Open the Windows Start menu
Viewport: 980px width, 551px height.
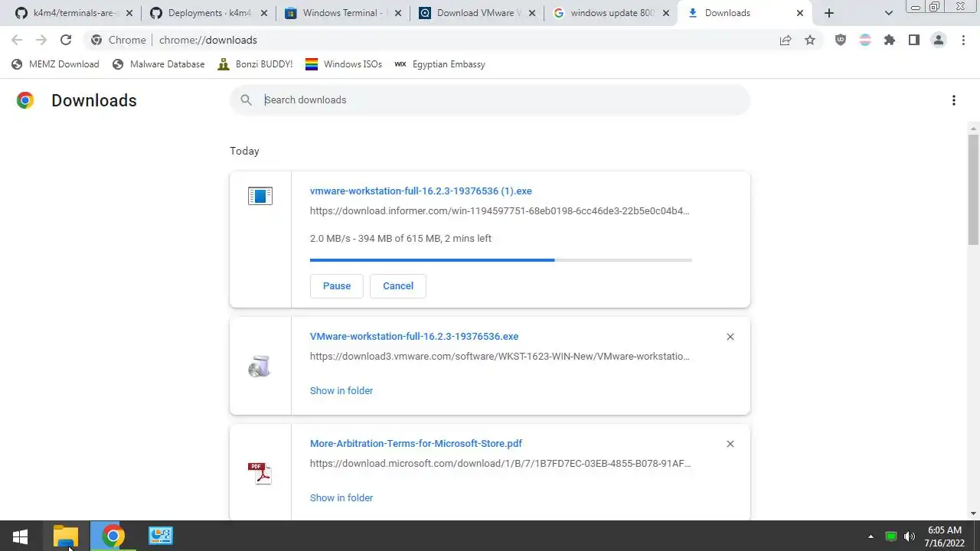tap(20, 536)
